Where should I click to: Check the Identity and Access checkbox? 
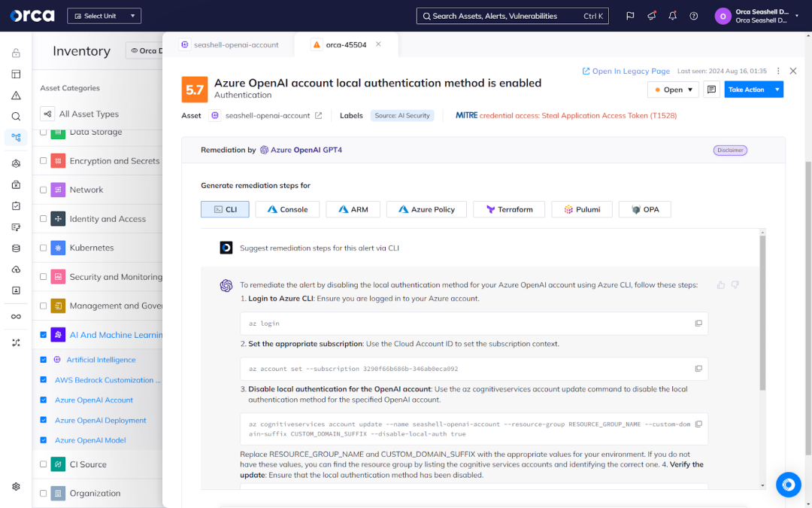44,219
